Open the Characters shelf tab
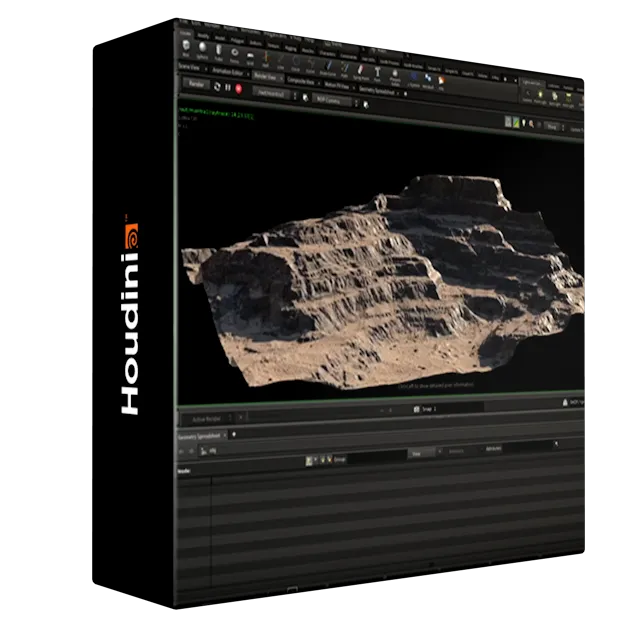Image resolution: width=630 pixels, height=630 pixels. coord(327,53)
